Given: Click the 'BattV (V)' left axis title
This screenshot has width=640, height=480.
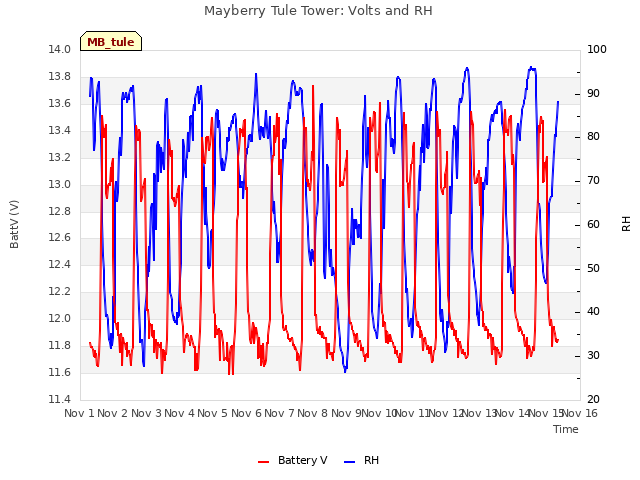Looking at the screenshot, I should tap(14, 224).
